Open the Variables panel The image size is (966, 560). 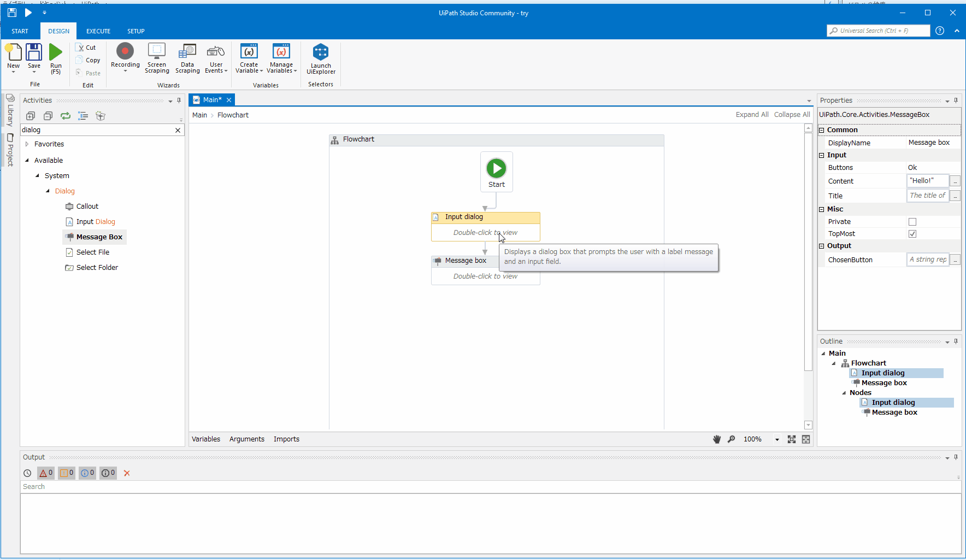(206, 439)
